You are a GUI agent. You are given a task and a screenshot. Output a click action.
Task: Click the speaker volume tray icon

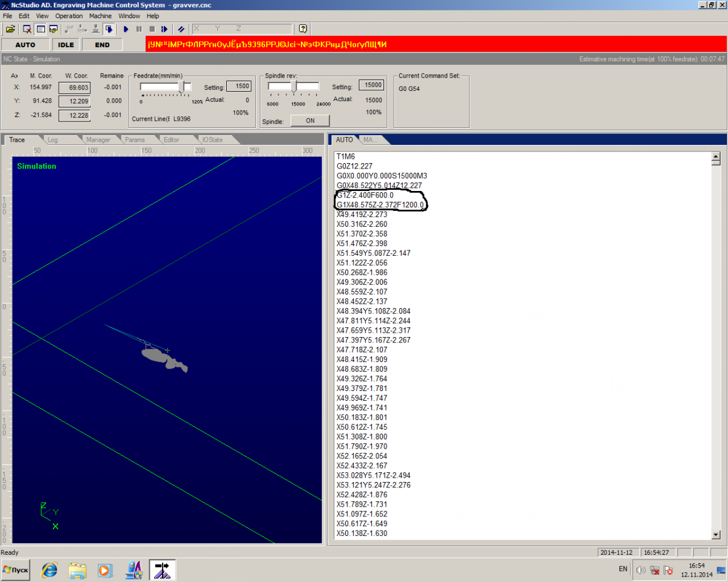click(x=641, y=570)
